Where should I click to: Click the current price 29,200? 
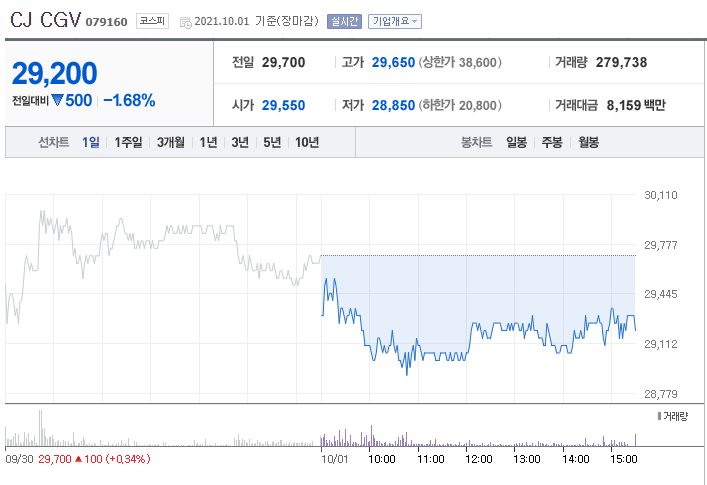pos(55,73)
